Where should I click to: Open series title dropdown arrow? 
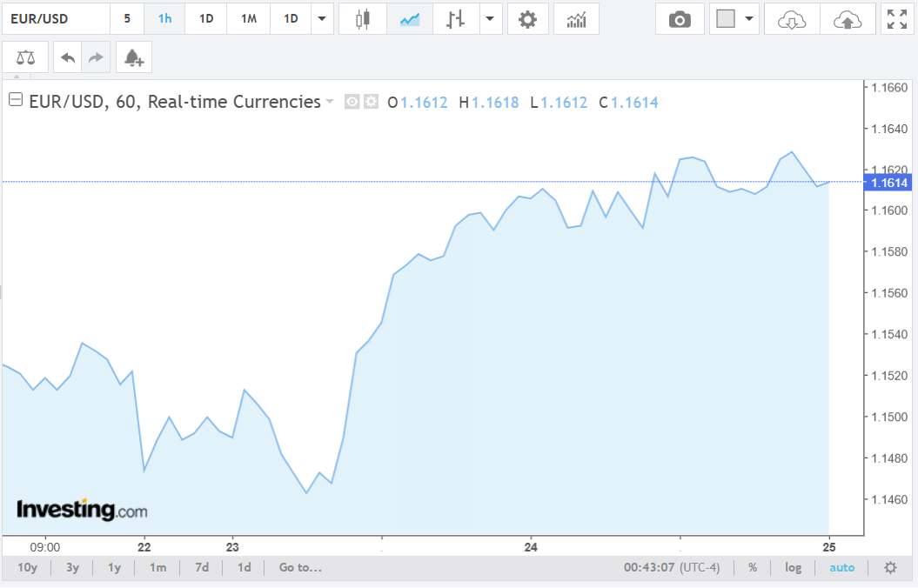click(x=330, y=102)
